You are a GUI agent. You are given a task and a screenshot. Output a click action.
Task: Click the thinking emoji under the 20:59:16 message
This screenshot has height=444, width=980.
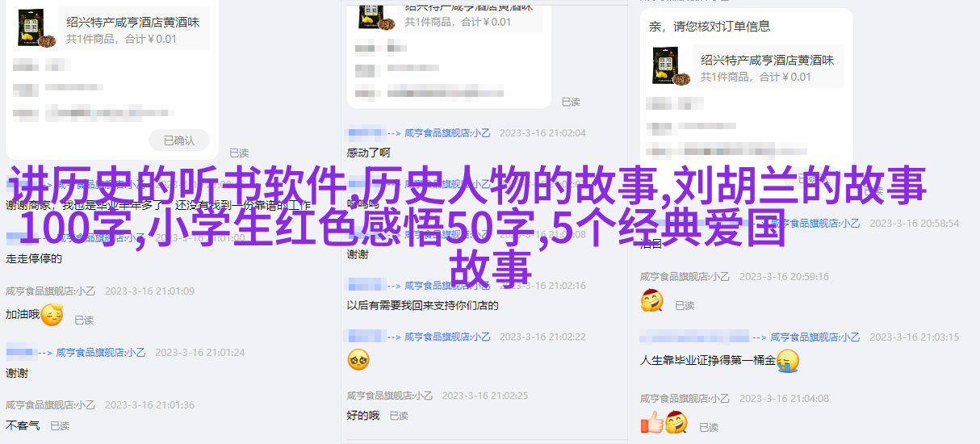(652, 301)
